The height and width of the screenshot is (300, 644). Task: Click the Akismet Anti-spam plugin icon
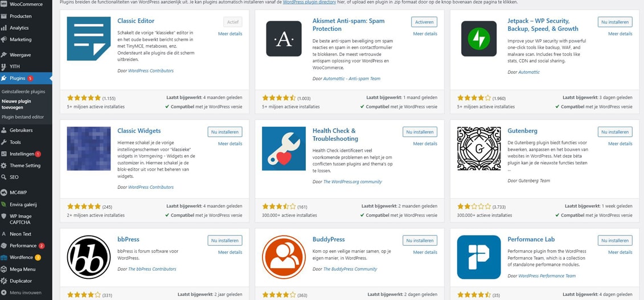point(284,39)
